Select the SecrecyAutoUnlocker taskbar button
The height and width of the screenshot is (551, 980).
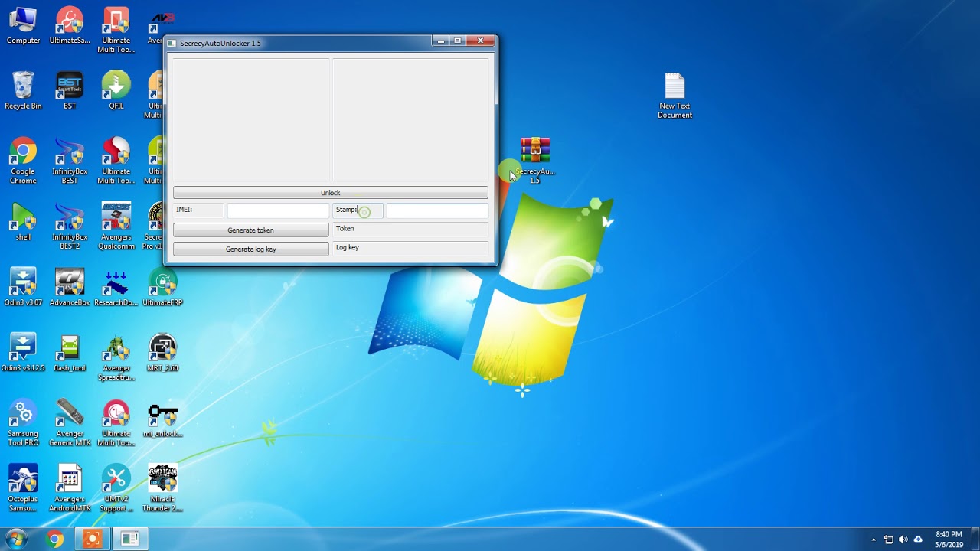pyautogui.click(x=130, y=540)
